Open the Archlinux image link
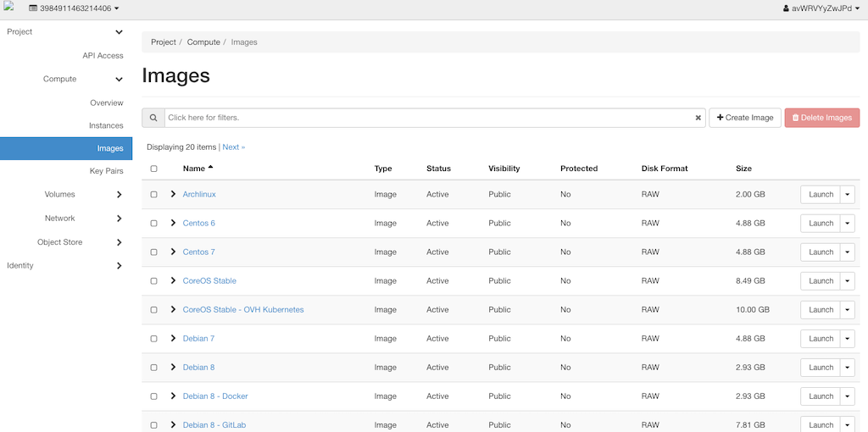 [199, 195]
